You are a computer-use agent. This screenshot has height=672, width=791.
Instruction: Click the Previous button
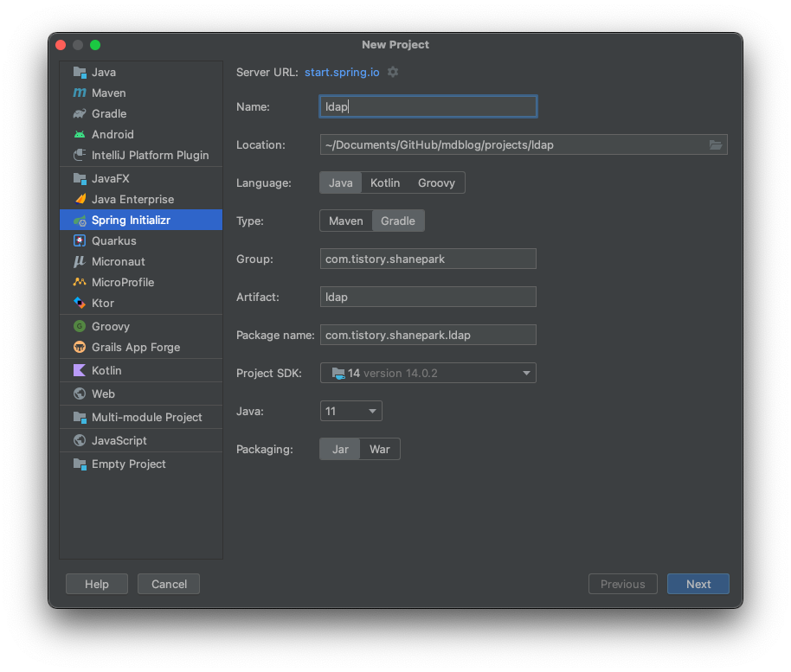622,584
